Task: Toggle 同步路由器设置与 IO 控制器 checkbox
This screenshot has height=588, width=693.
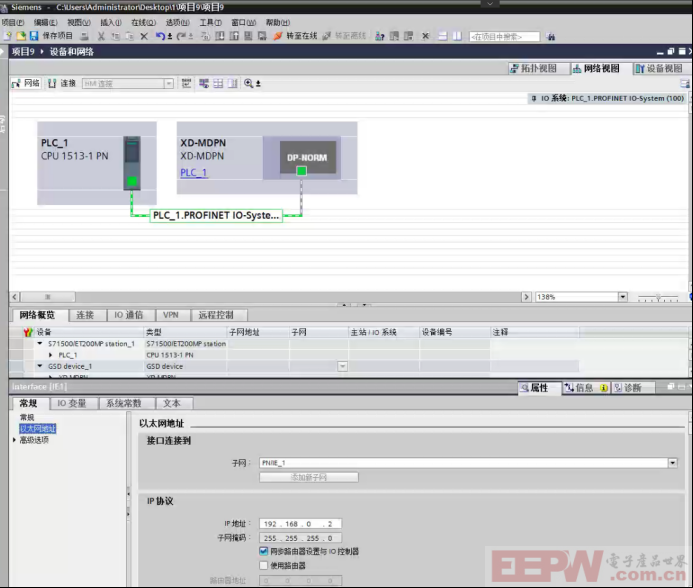Action: click(x=263, y=551)
